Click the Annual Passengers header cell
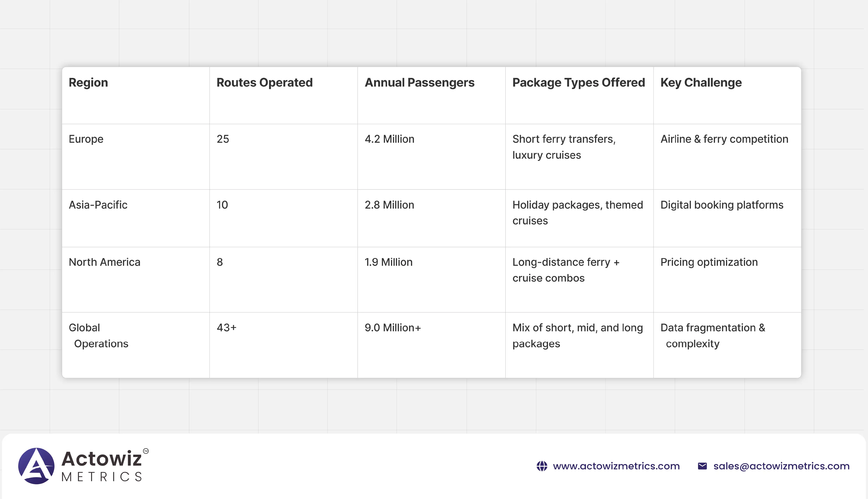The width and height of the screenshot is (868, 499). 419,83
